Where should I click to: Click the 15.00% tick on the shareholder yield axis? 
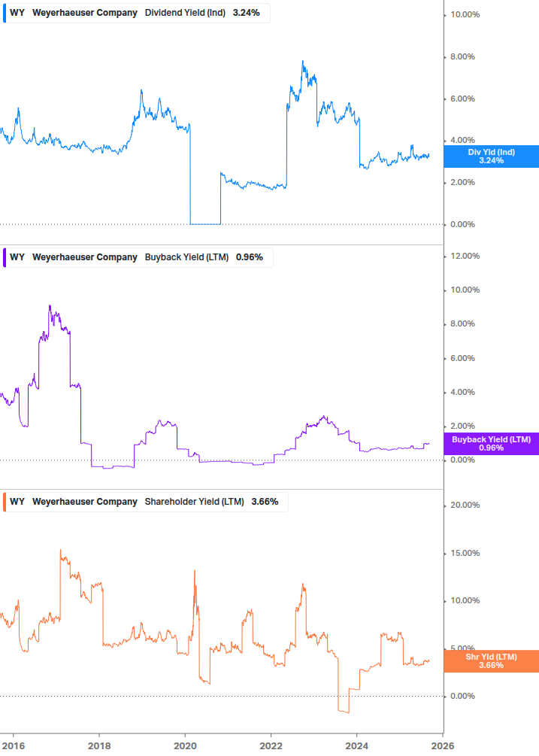[465, 553]
